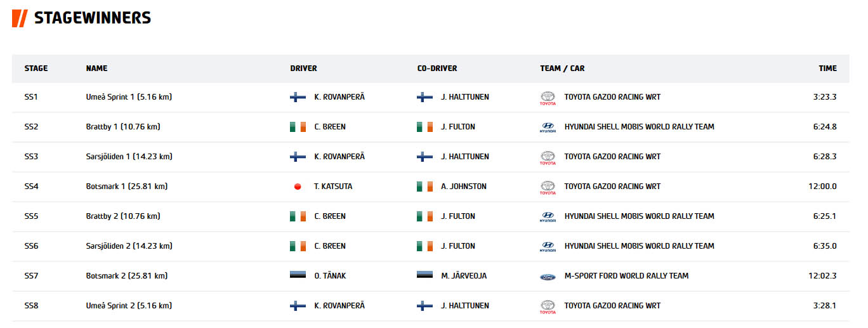Click the 12:02.3 time in SS7
The image size is (868, 328).
(822, 276)
